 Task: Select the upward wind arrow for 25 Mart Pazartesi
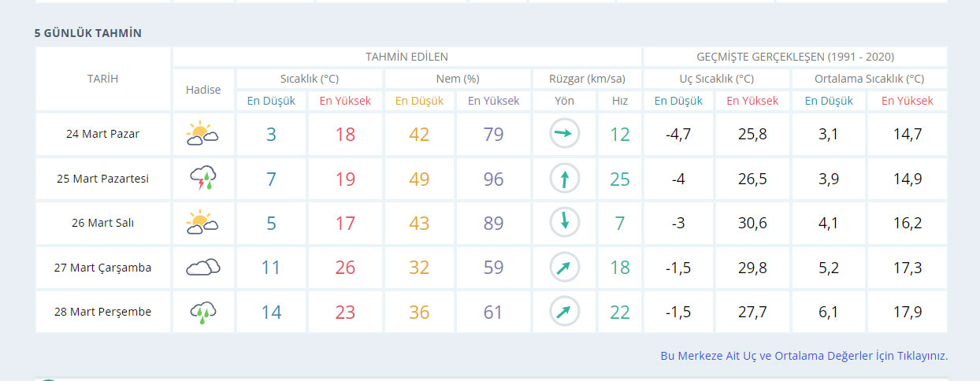(564, 179)
